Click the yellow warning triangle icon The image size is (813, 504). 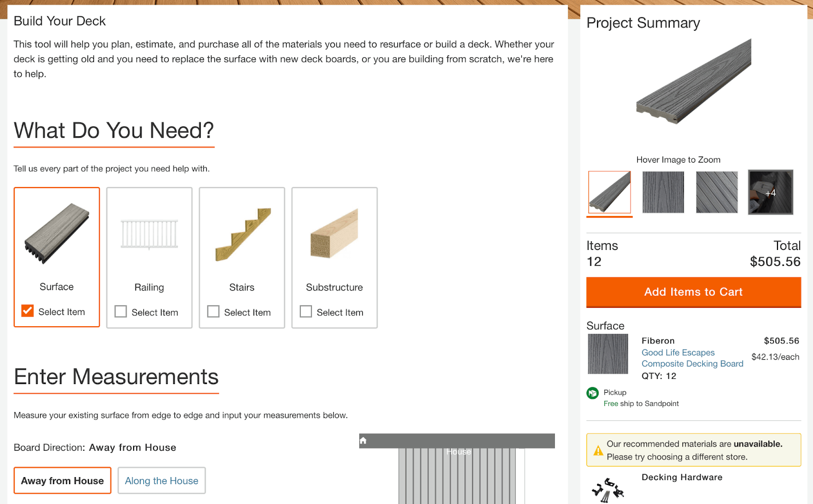pos(598,451)
